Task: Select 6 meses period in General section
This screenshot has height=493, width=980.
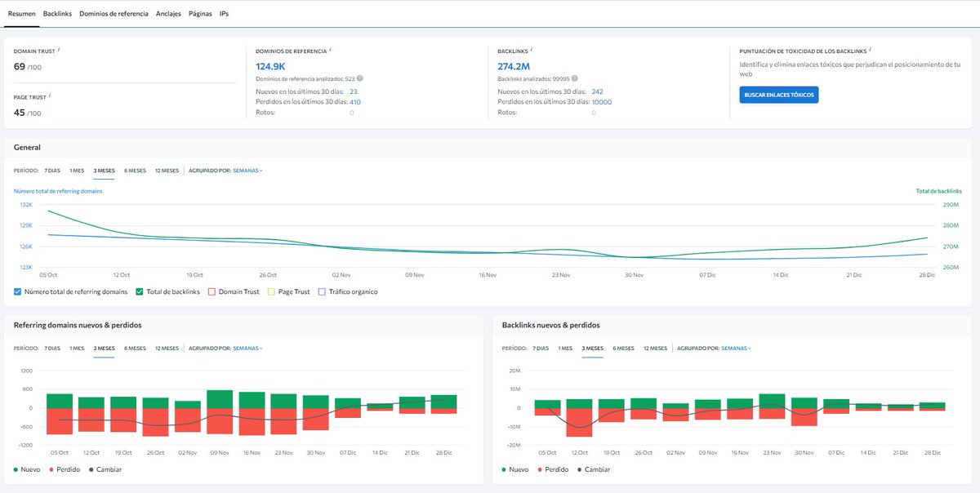Action: point(135,171)
